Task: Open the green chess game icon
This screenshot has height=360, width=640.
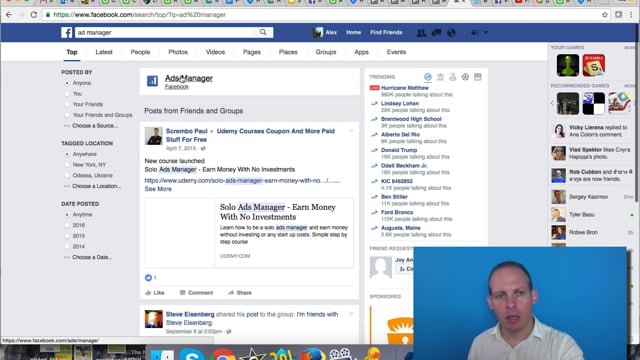Action: tap(568, 65)
